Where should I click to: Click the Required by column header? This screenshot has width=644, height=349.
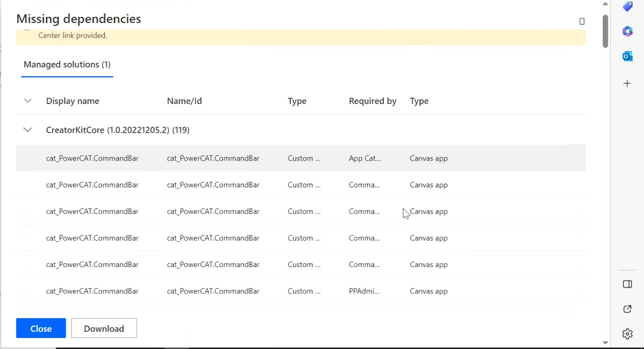(x=372, y=101)
